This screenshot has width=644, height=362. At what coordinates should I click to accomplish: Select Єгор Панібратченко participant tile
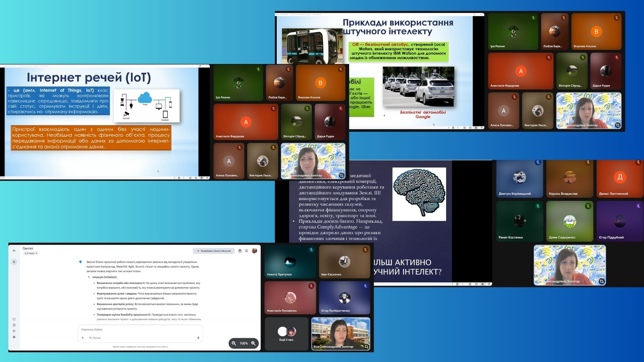pyautogui.click(x=344, y=298)
